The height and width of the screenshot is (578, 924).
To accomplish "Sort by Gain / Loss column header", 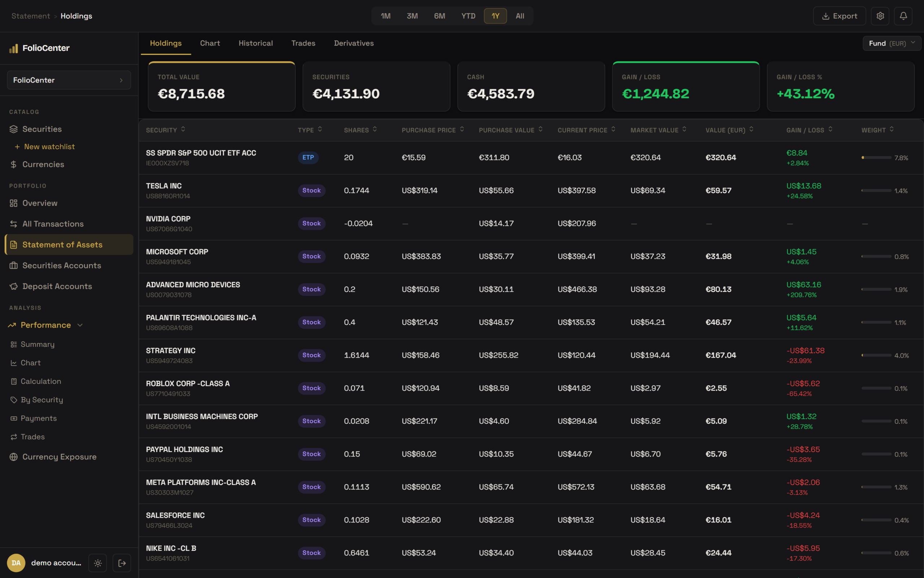I will point(809,130).
